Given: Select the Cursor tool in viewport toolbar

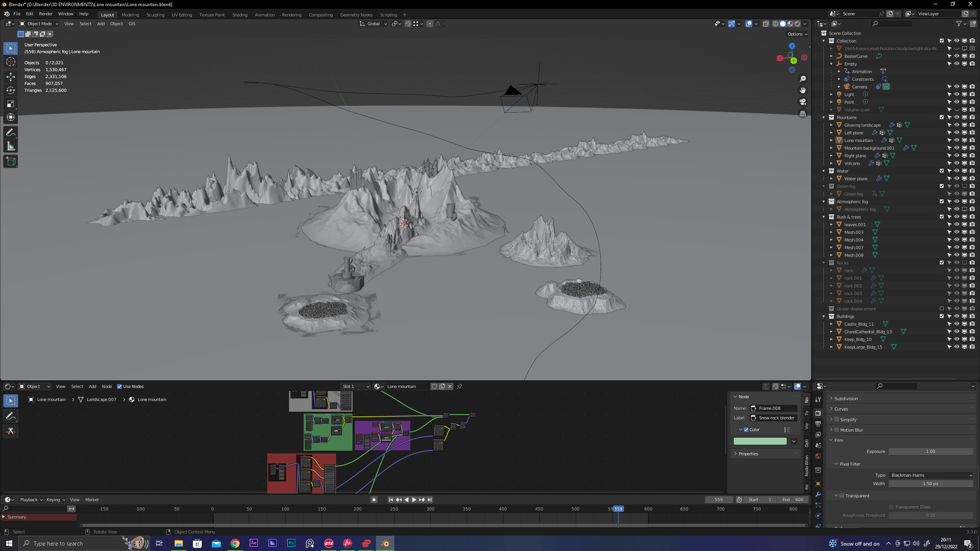Looking at the screenshot, I should coord(11,62).
